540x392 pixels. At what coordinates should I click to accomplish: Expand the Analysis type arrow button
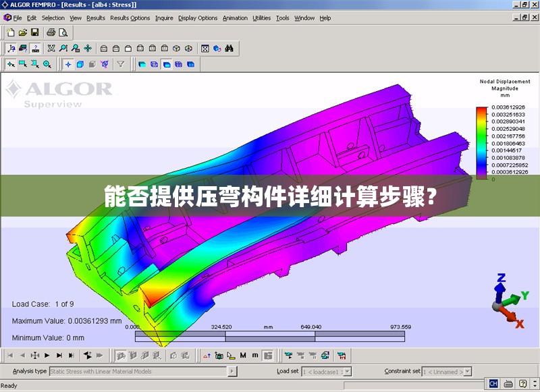(x=232, y=371)
